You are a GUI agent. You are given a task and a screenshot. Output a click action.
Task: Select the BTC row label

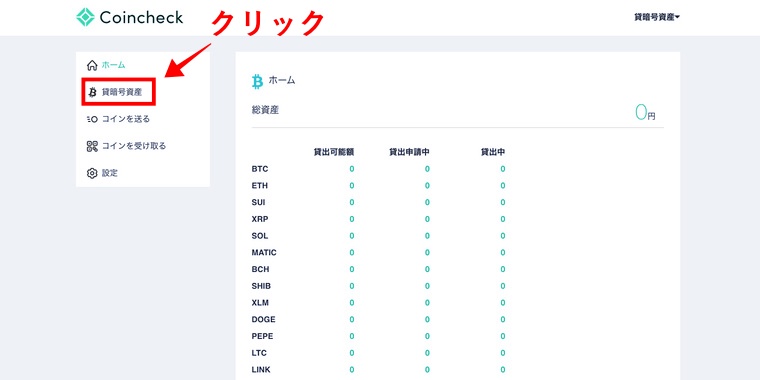260,169
